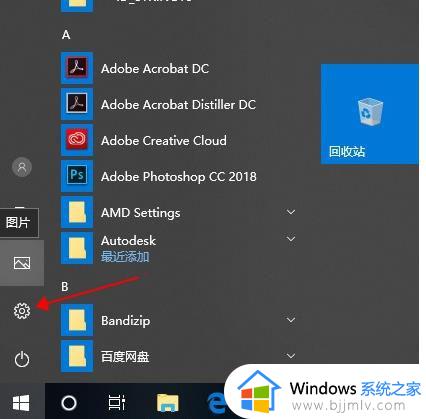This screenshot has width=426, height=419.
Task: Select the Bandizip label
Action: click(126, 321)
